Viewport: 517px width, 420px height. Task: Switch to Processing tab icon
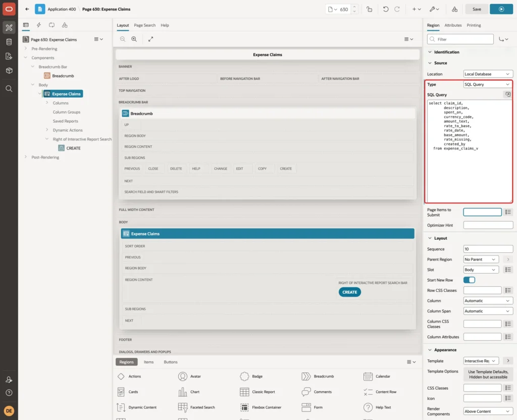point(51,25)
